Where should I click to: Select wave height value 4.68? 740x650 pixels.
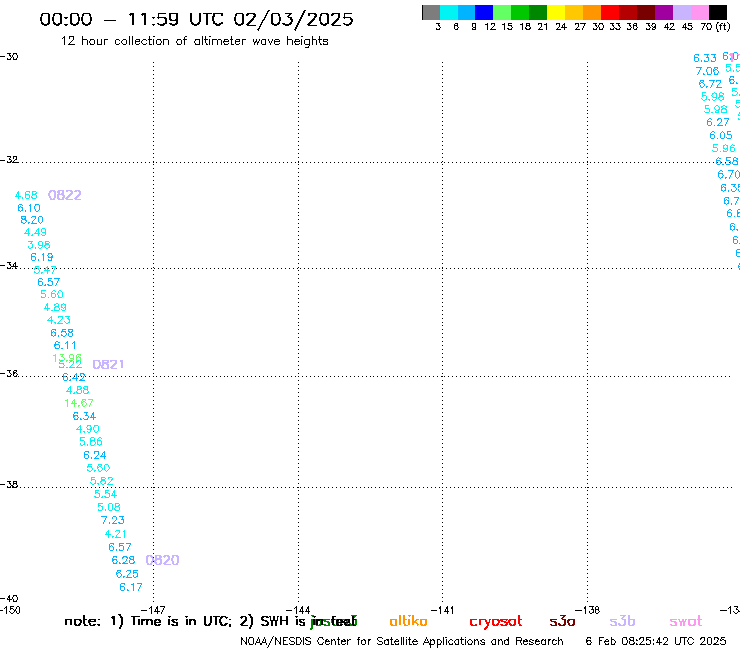point(26,195)
